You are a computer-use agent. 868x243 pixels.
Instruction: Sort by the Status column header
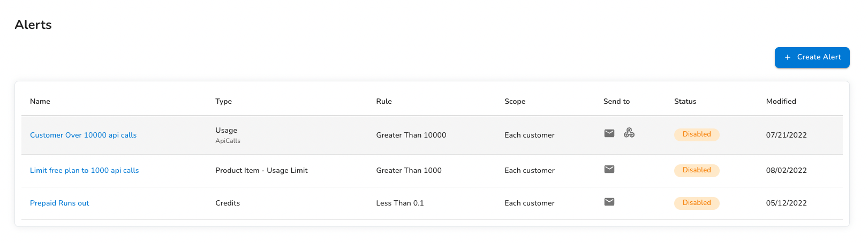click(x=685, y=102)
